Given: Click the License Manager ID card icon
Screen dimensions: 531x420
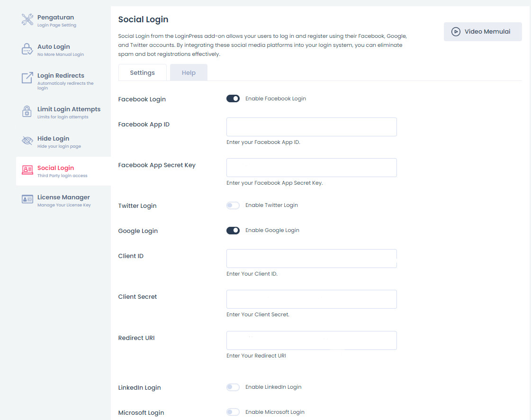Looking at the screenshot, I should pyautogui.click(x=27, y=200).
